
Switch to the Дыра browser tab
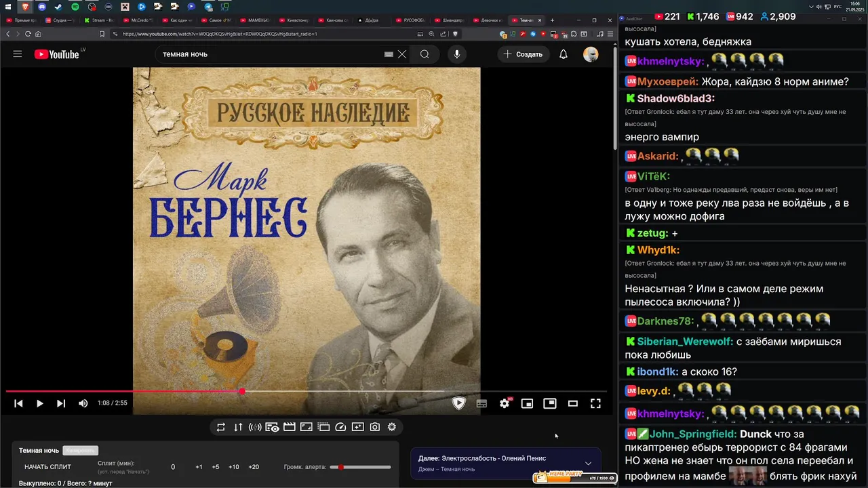[371, 20]
